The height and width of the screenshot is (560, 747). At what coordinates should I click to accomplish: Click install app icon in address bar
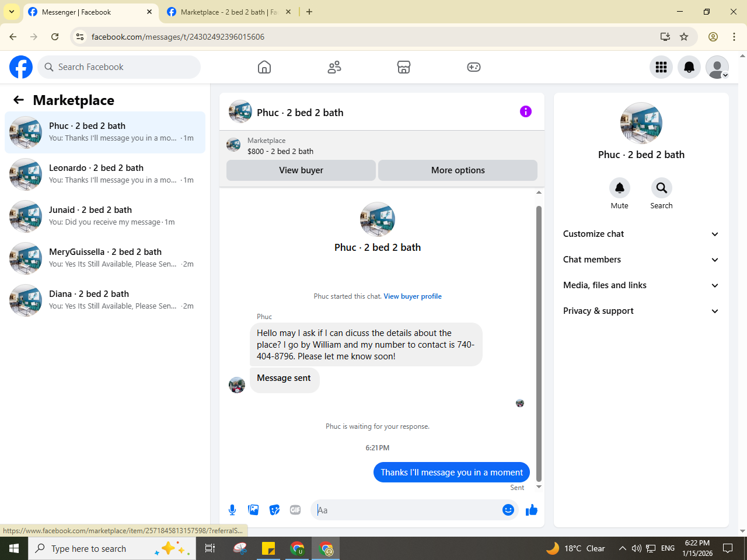(665, 37)
